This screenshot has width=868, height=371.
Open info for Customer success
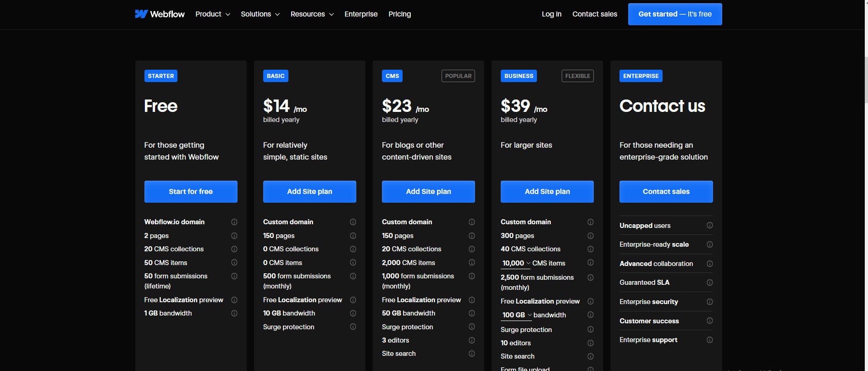[710, 321]
